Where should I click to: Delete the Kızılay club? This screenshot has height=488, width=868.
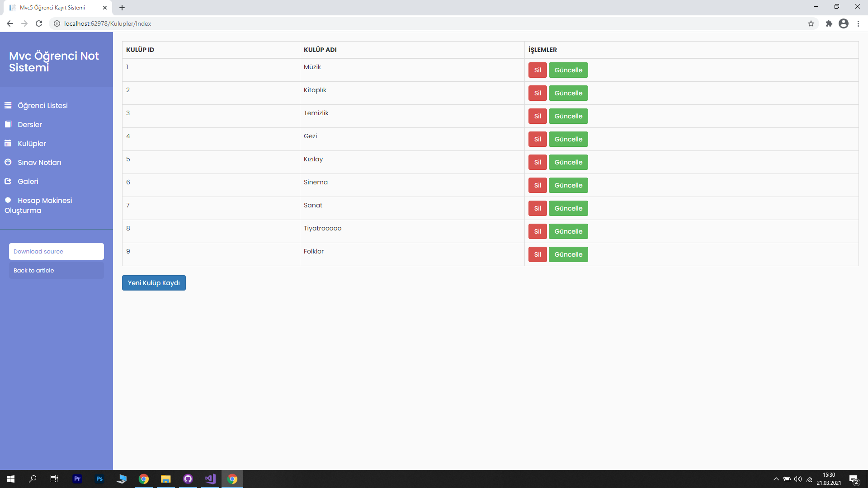pos(538,162)
